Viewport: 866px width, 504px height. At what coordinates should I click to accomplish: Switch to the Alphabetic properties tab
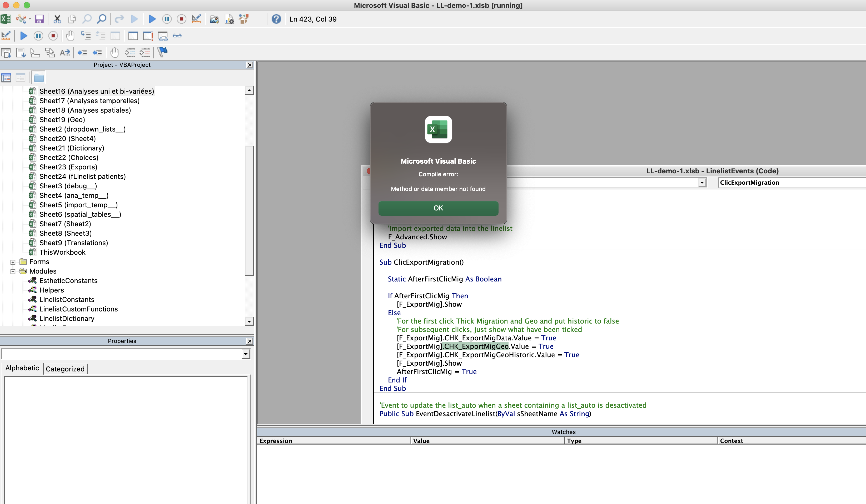(x=22, y=368)
